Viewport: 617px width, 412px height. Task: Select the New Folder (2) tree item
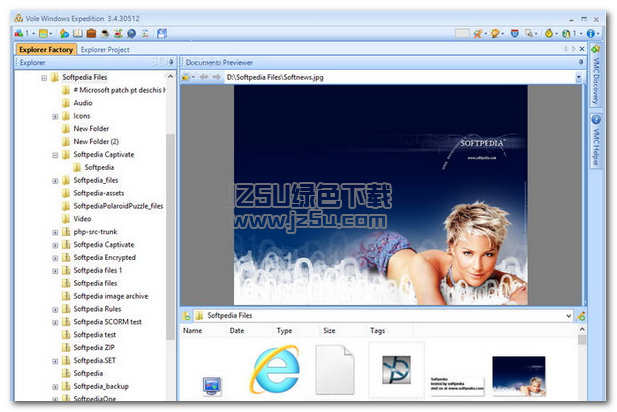point(96,142)
